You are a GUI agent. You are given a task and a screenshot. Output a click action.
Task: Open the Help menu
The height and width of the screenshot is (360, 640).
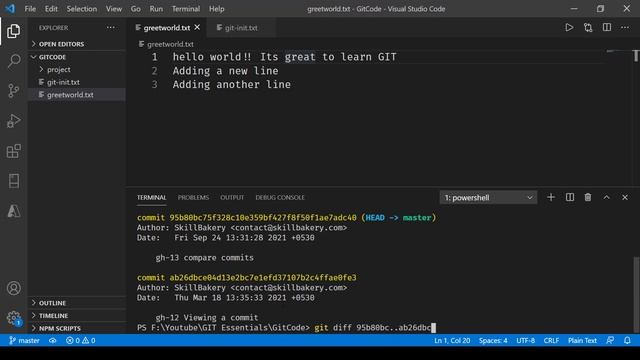point(216,9)
